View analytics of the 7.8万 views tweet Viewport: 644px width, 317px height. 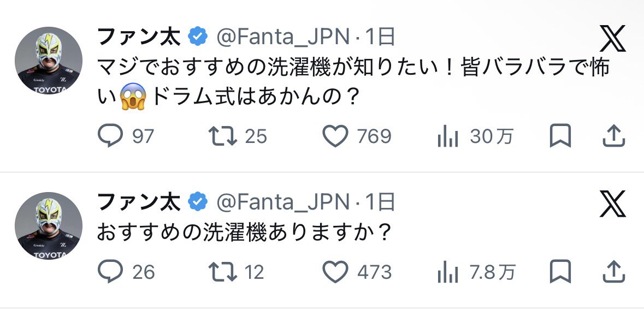(x=448, y=271)
